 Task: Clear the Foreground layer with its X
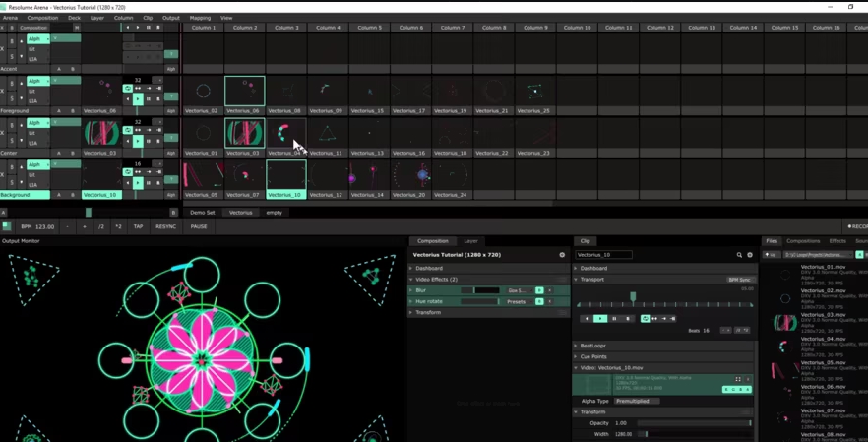point(2,91)
